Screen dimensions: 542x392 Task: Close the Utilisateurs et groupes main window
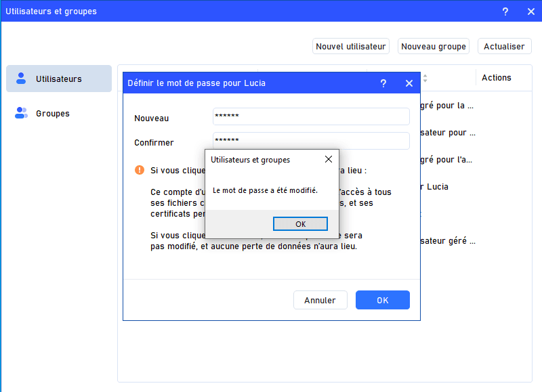tap(530, 12)
